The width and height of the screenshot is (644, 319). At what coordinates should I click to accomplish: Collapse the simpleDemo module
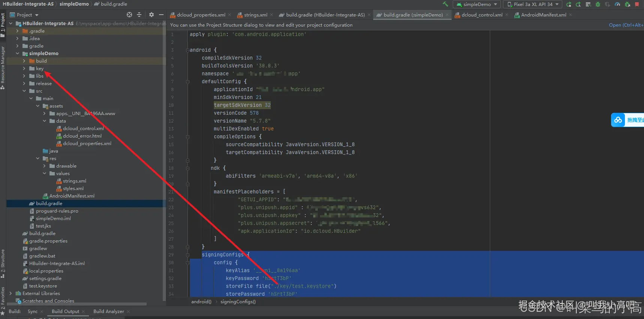point(17,54)
